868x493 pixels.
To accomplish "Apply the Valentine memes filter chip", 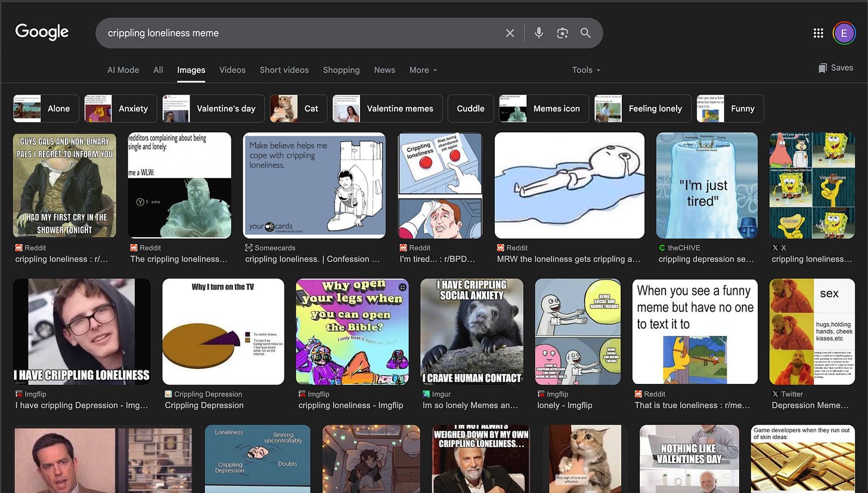I will point(387,108).
